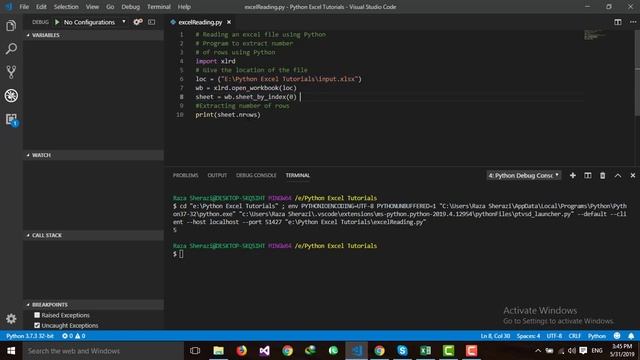The width and height of the screenshot is (640, 360).
Task: Open the Go menu
Action: (x=110, y=7)
